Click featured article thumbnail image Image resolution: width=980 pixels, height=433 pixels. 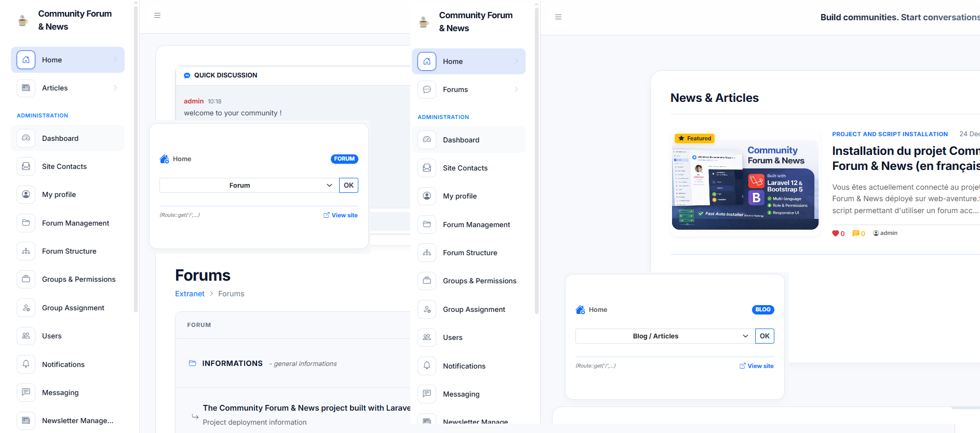click(745, 184)
